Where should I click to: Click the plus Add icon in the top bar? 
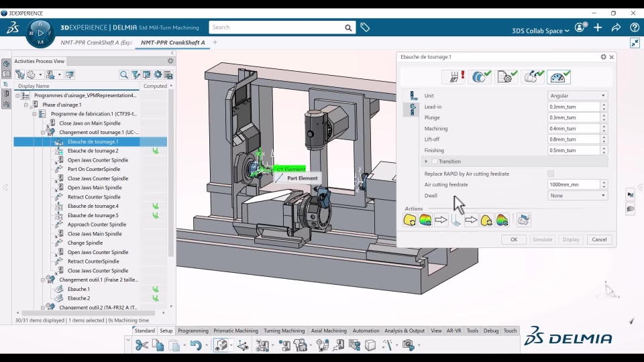(x=598, y=27)
